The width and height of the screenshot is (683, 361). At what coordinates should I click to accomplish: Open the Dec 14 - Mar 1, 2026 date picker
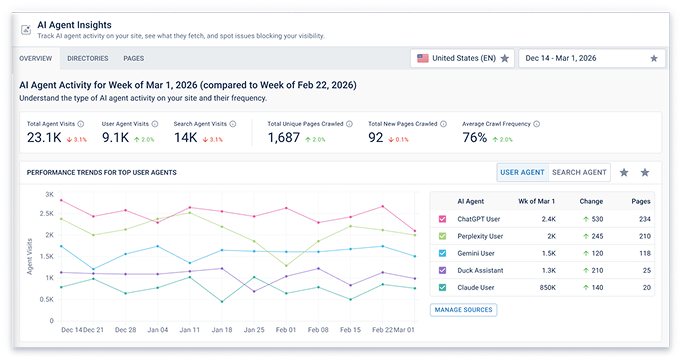(592, 58)
